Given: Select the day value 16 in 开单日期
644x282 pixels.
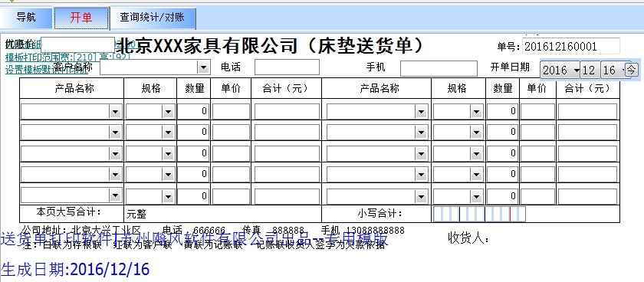Looking at the screenshot, I should [x=612, y=70].
